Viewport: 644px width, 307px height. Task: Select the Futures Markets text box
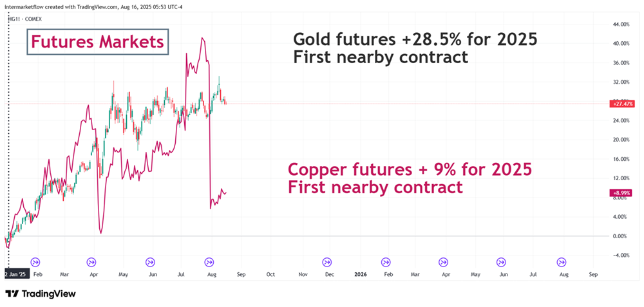pyautogui.click(x=97, y=44)
